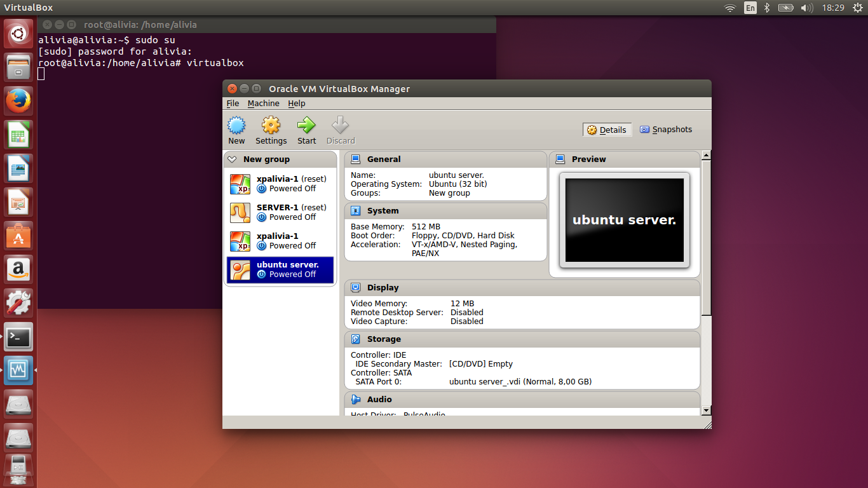Click the "512 MB" base memory value
The height and width of the screenshot is (488, 868).
tap(426, 227)
